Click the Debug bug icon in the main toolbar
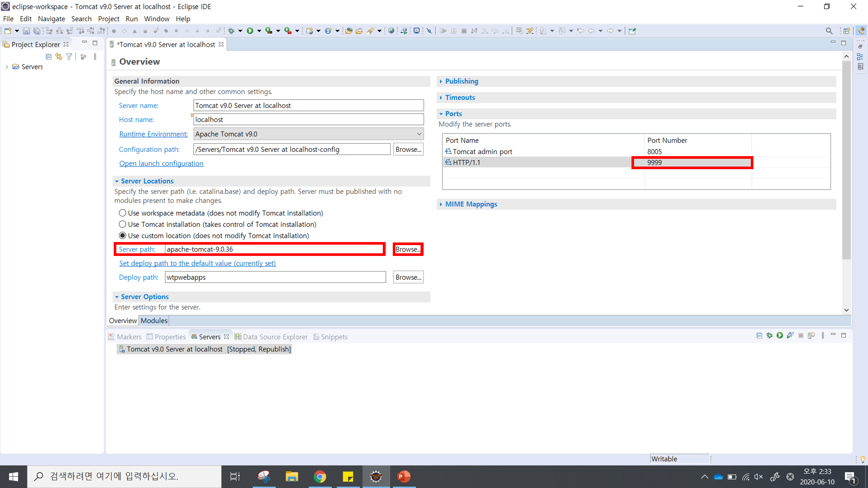Viewport: 868px width, 488px height. pyautogui.click(x=231, y=31)
